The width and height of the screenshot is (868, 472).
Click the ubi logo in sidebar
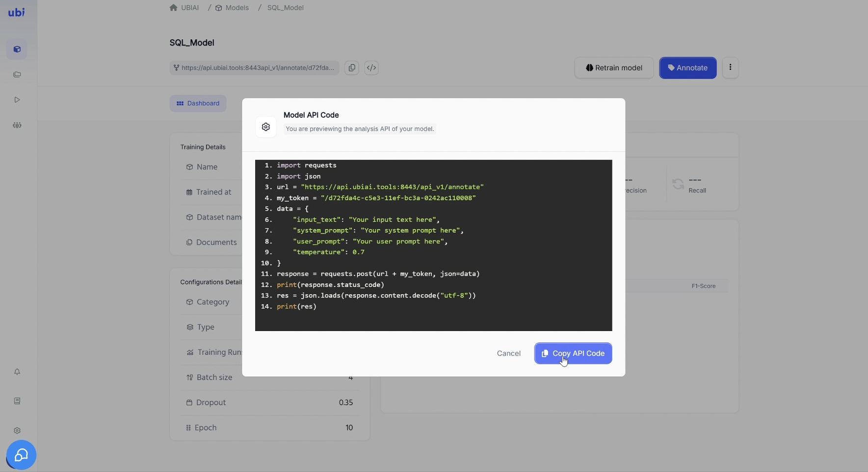click(x=16, y=12)
